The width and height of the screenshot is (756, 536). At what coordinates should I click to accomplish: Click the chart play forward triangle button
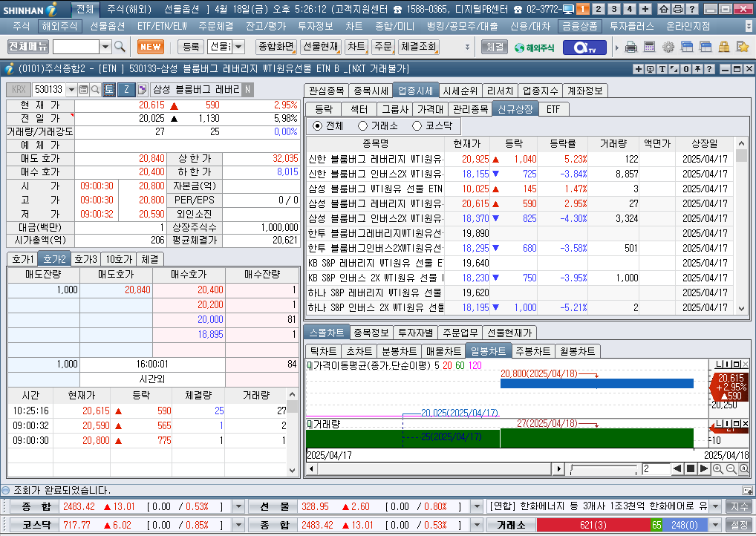(x=703, y=468)
